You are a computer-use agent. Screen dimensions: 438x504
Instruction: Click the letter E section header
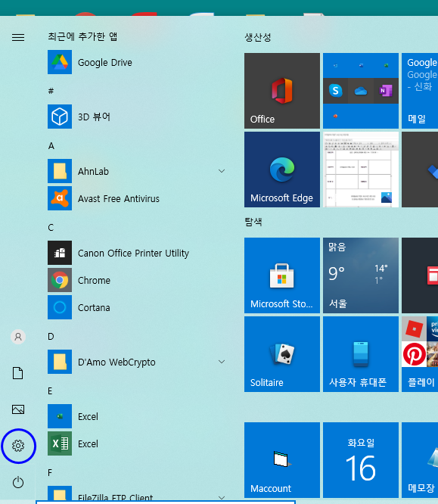pyautogui.click(x=50, y=391)
